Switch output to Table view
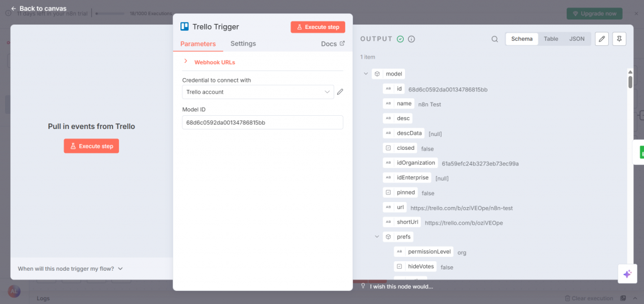The height and width of the screenshot is (304, 644). point(551,39)
